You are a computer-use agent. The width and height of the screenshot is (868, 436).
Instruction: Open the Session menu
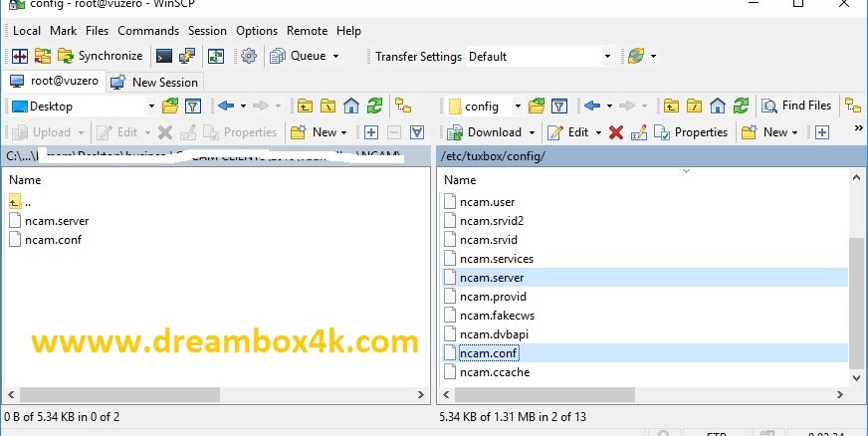(207, 31)
